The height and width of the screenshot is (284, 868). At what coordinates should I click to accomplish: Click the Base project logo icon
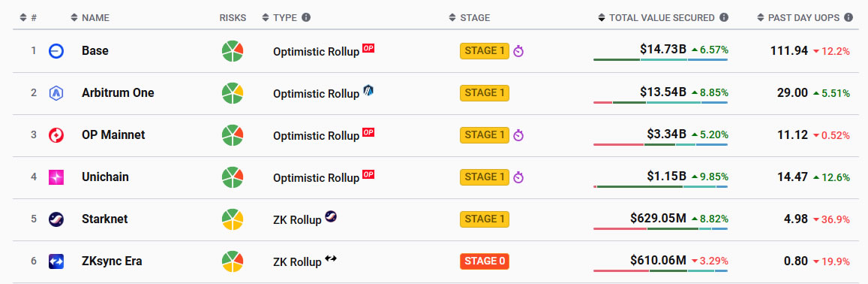coord(56,51)
